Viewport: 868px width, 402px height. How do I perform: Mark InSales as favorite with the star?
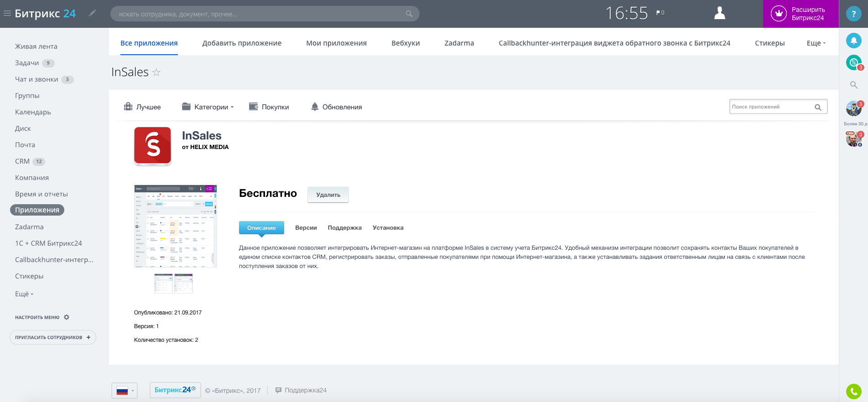[156, 72]
